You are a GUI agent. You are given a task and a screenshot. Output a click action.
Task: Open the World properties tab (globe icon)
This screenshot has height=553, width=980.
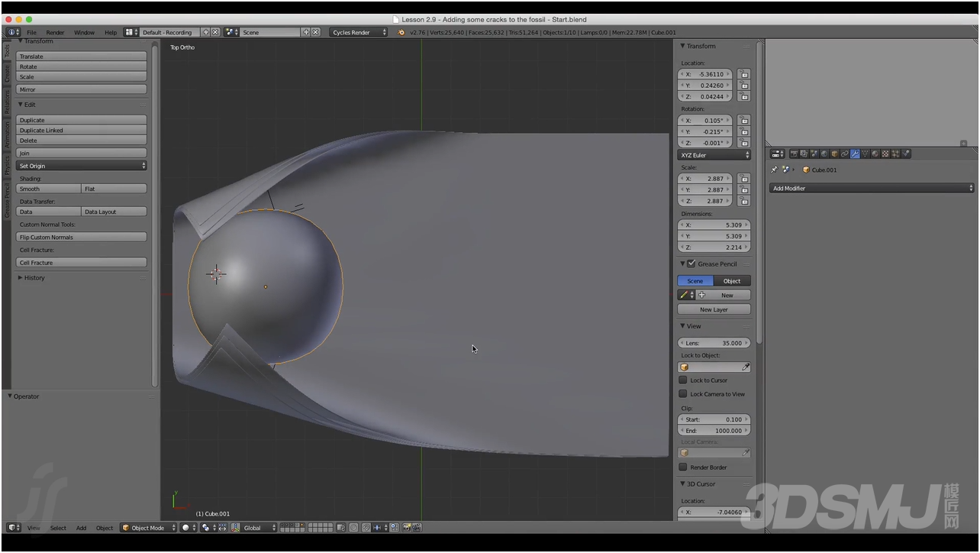tap(824, 154)
